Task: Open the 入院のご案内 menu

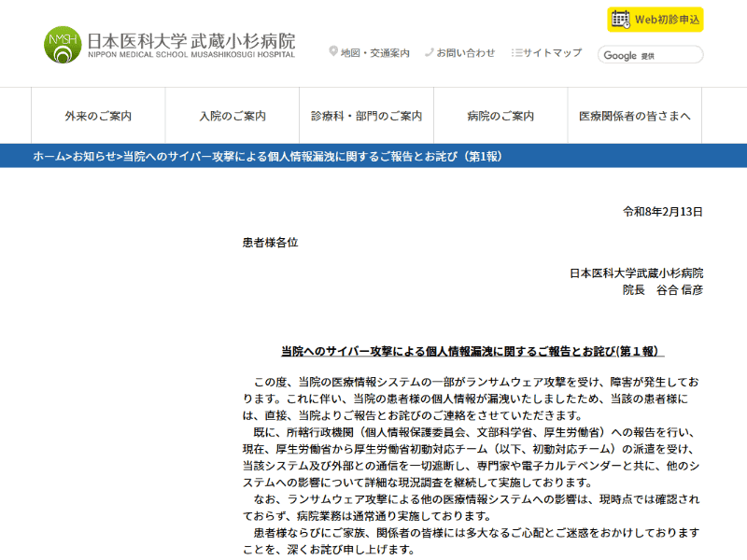Action: click(233, 116)
